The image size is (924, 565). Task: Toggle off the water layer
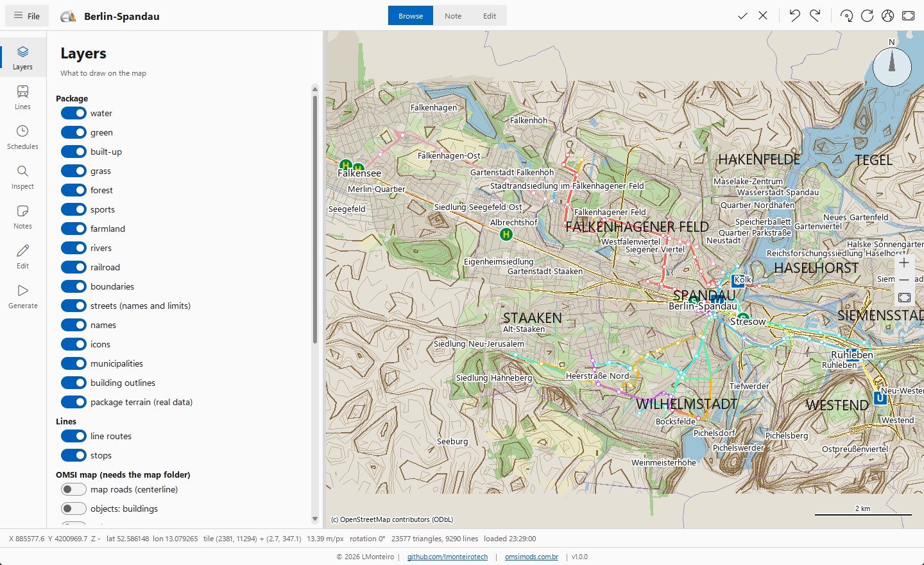click(74, 113)
